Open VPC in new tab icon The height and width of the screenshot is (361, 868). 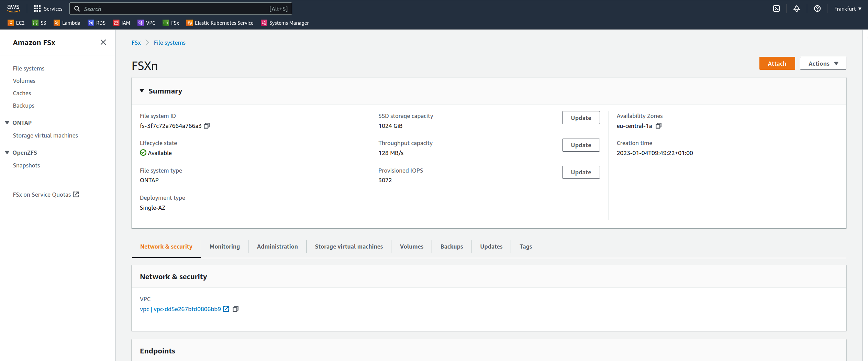click(x=226, y=309)
